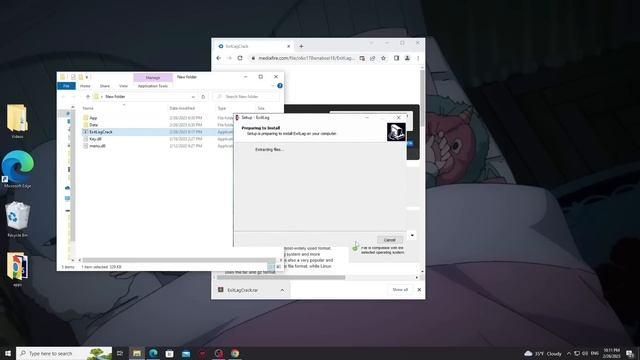The width and height of the screenshot is (640, 360).
Task: Open a new Chrome tab with plus
Action: 301,47
